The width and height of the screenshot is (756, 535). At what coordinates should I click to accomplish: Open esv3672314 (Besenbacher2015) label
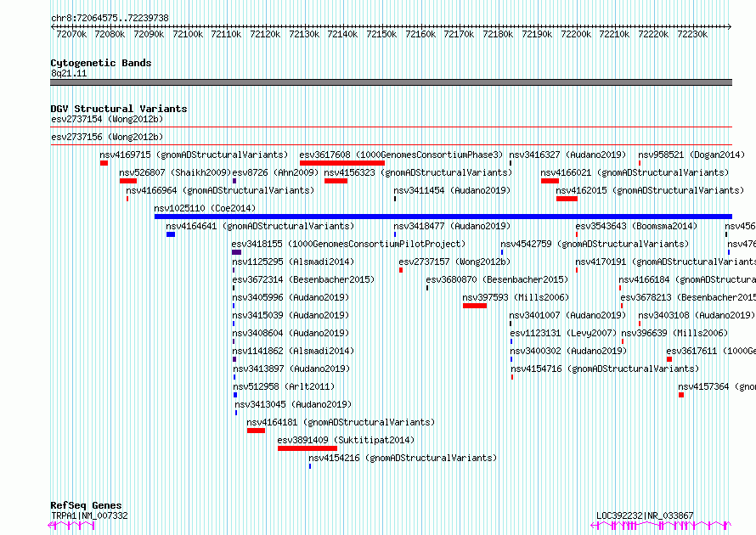pyautogui.click(x=303, y=279)
